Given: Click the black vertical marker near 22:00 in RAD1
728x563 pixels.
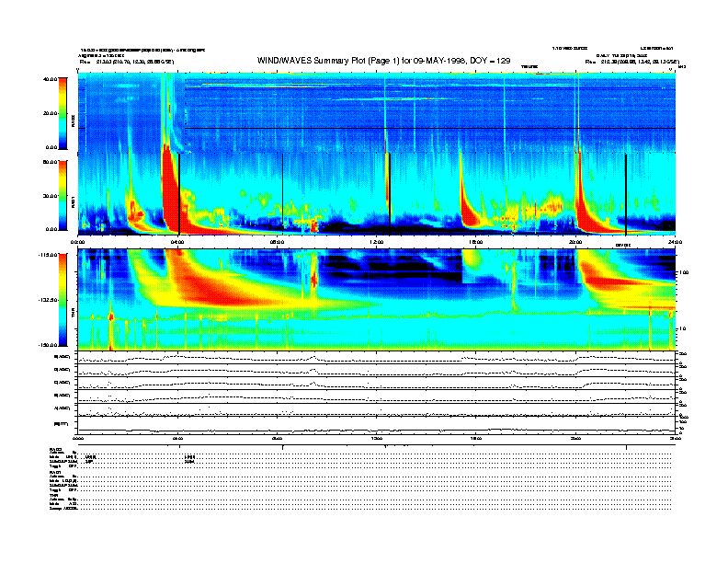Looking at the screenshot, I should [x=626, y=194].
